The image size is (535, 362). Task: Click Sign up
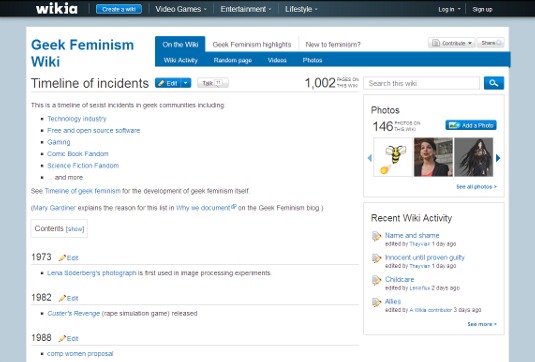482,10
